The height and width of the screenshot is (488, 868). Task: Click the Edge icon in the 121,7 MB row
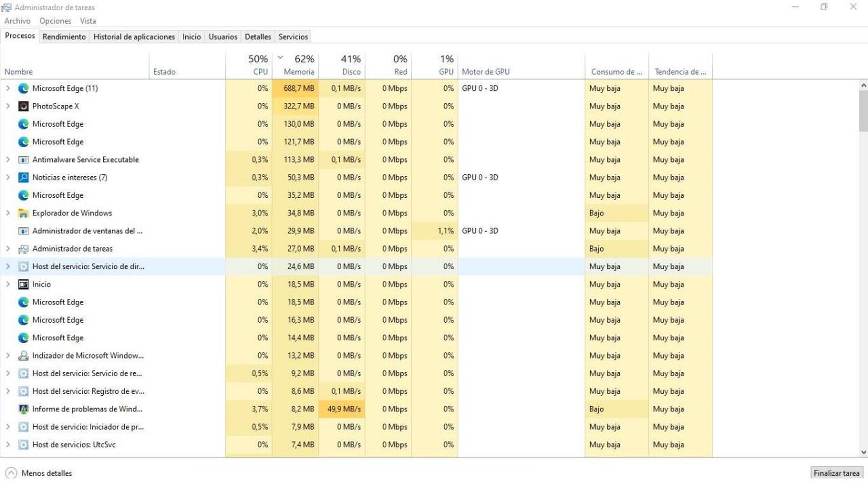[x=23, y=142]
